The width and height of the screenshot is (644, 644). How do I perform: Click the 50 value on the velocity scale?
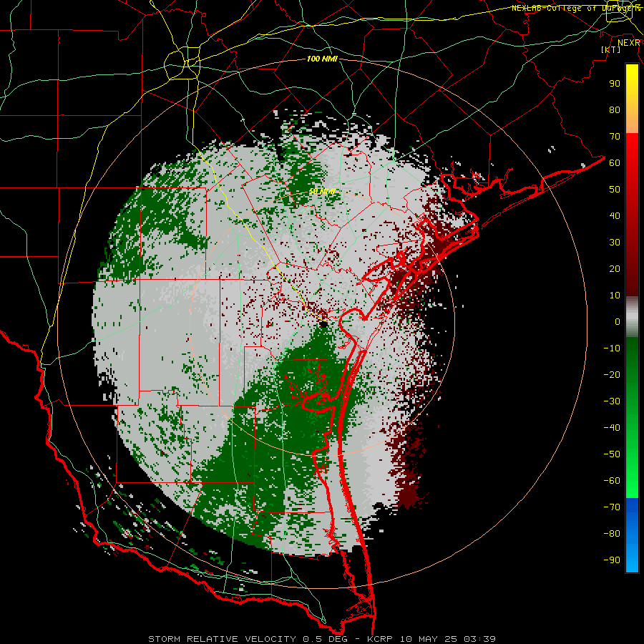(x=615, y=190)
